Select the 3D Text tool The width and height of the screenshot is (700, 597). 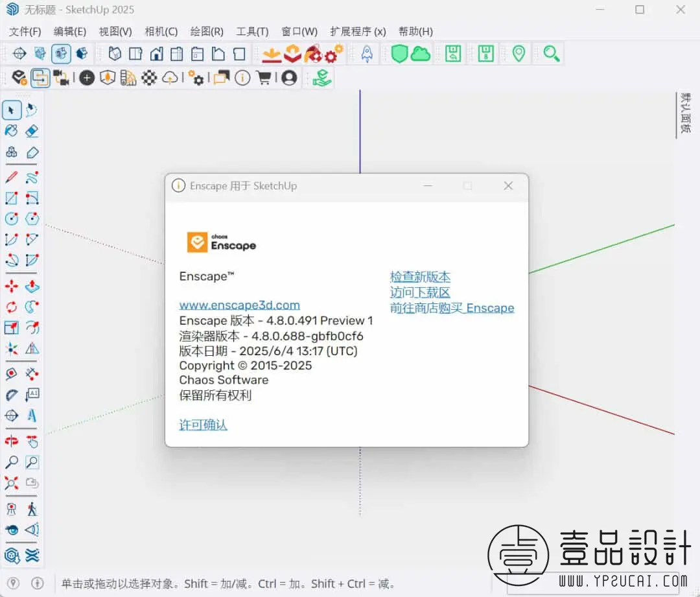[x=32, y=416]
